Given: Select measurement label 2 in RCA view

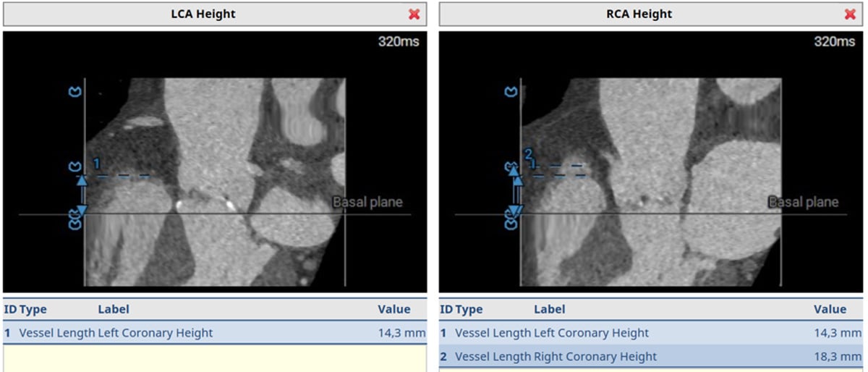Looking at the screenshot, I should (x=528, y=153).
